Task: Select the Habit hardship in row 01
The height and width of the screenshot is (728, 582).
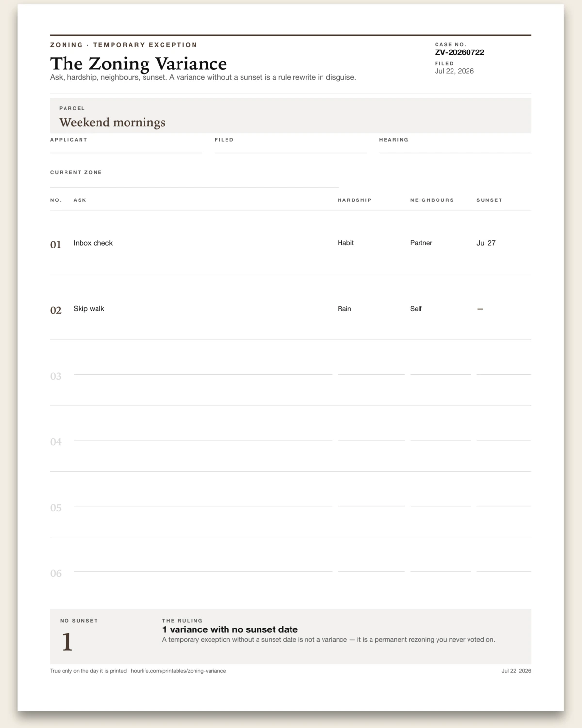Action: pos(346,243)
